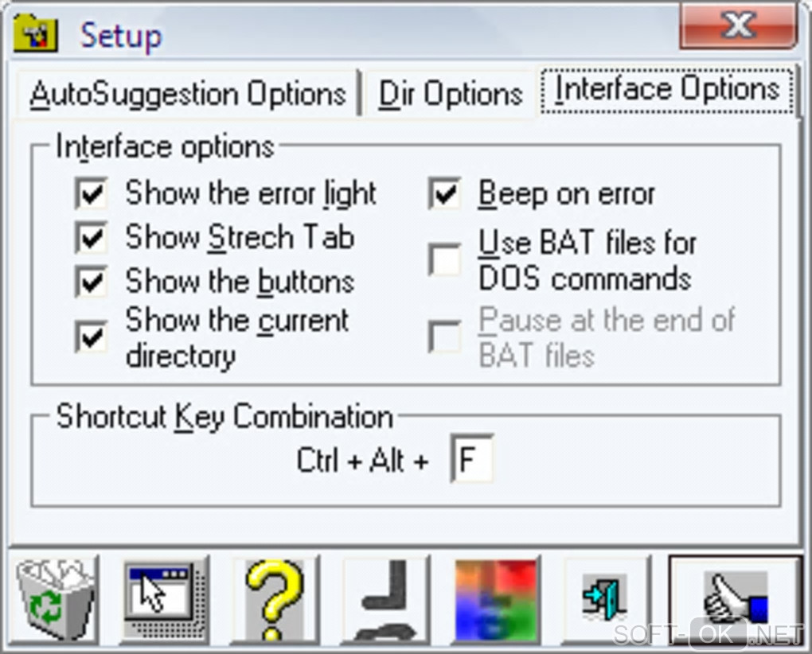Image resolution: width=812 pixels, height=654 pixels.
Task: Disable the Show the buttons checkbox
Action: pyautogui.click(x=92, y=281)
